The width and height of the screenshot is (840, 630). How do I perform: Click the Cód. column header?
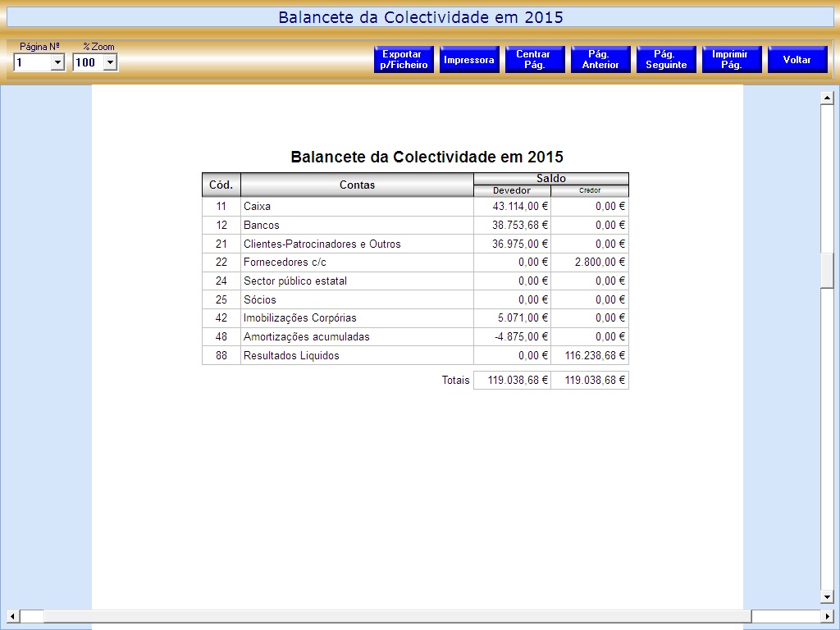pyautogui.click(x=221, y=185)
